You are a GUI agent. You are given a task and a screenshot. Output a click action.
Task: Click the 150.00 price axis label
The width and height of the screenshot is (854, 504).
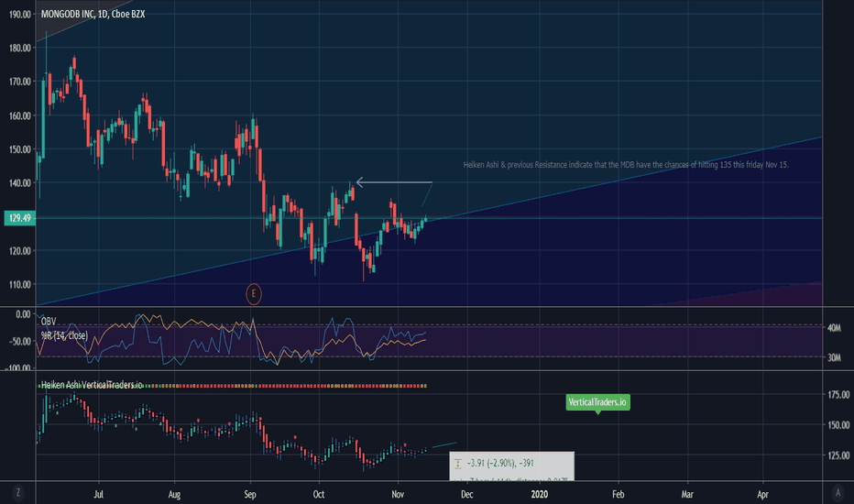(x=20, y=149)
